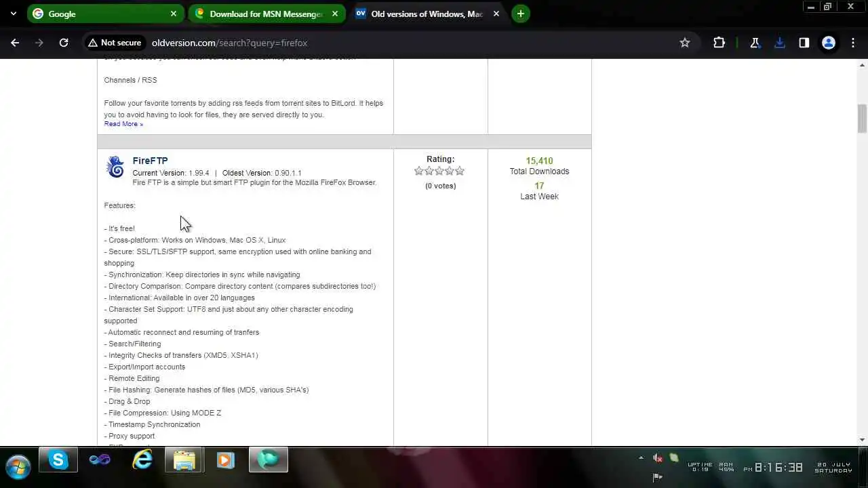The image size is (868, 488).
Task: Open the Chrome Labs flask icon
Action: [x=755, y=43]
